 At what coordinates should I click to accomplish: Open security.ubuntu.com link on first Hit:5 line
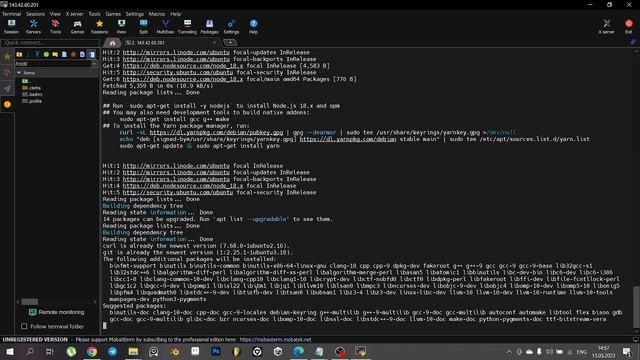click(x=178, y=72)
